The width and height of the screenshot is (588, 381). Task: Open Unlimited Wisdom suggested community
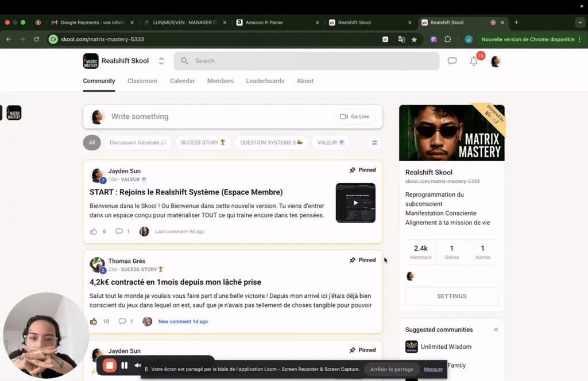pos(446,347)
